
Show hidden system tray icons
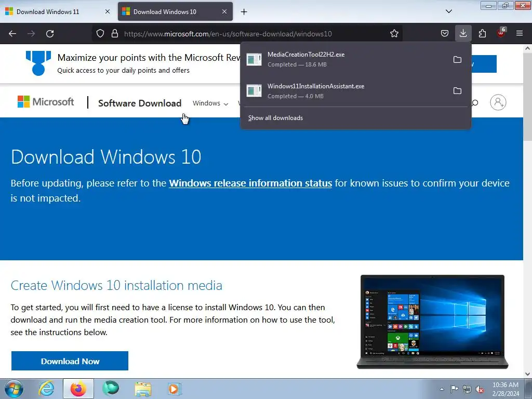[442, 389]
